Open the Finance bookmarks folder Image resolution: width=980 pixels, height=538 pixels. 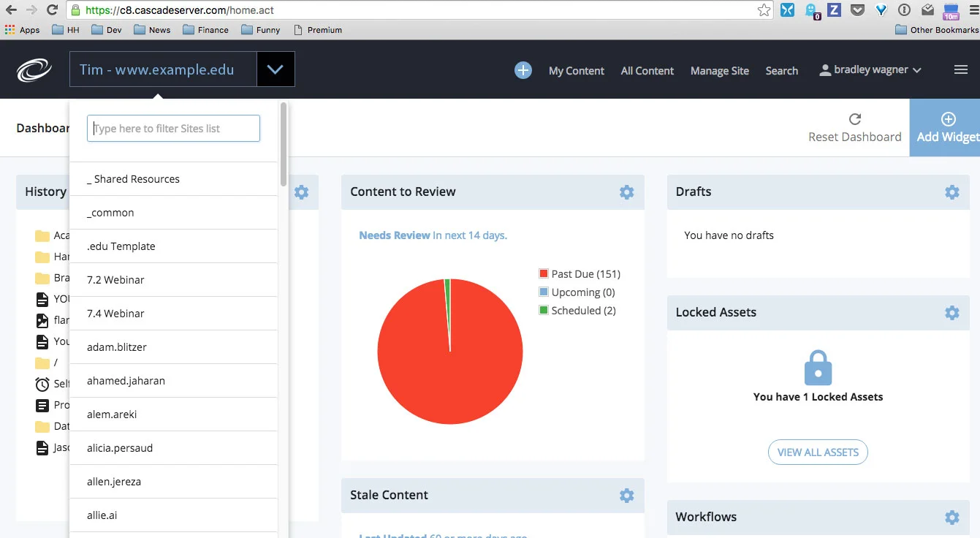click(x=206, y=30)
